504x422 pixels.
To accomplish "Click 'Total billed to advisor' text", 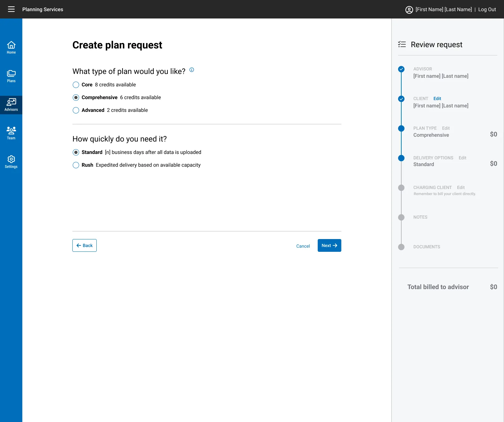I will coord(438,287).
